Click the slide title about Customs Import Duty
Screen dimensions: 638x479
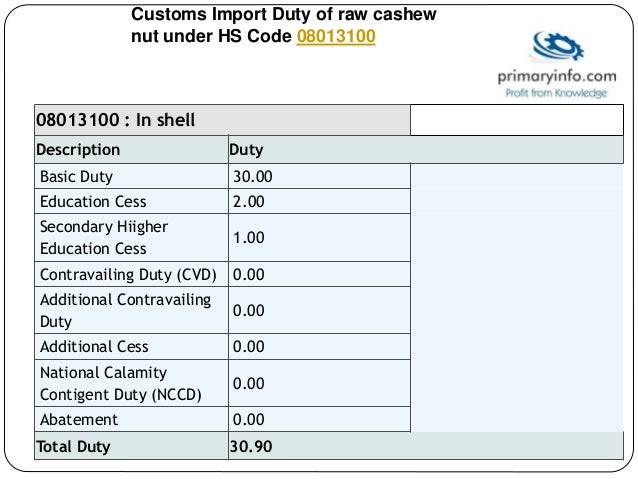285,28
